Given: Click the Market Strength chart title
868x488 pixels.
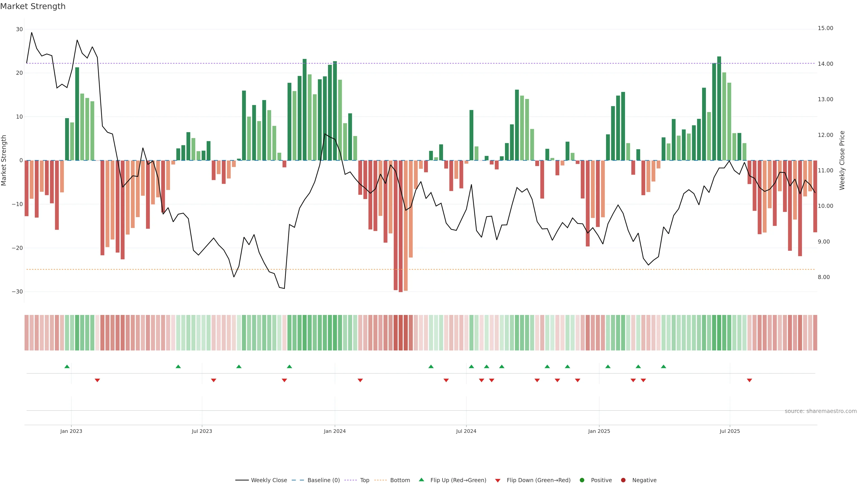Looking at the screenshot, I should tap(33, 6).
